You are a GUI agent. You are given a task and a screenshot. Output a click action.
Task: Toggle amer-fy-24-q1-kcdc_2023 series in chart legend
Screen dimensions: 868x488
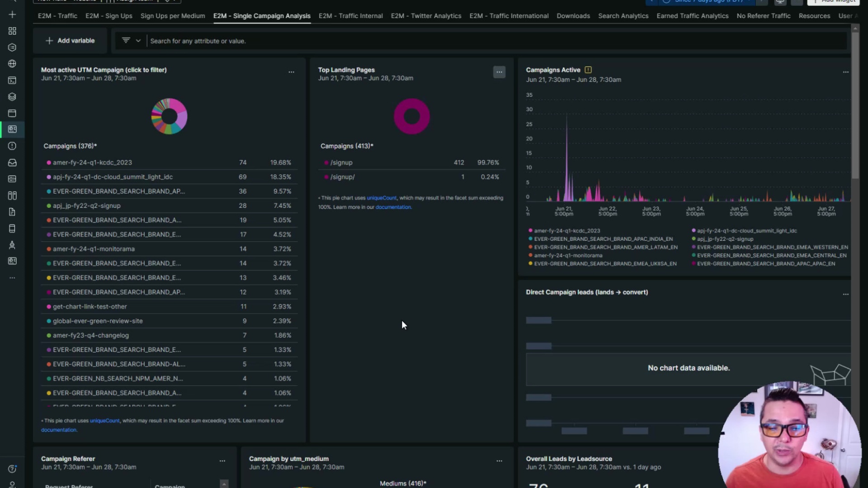click(x=564, y=230)
